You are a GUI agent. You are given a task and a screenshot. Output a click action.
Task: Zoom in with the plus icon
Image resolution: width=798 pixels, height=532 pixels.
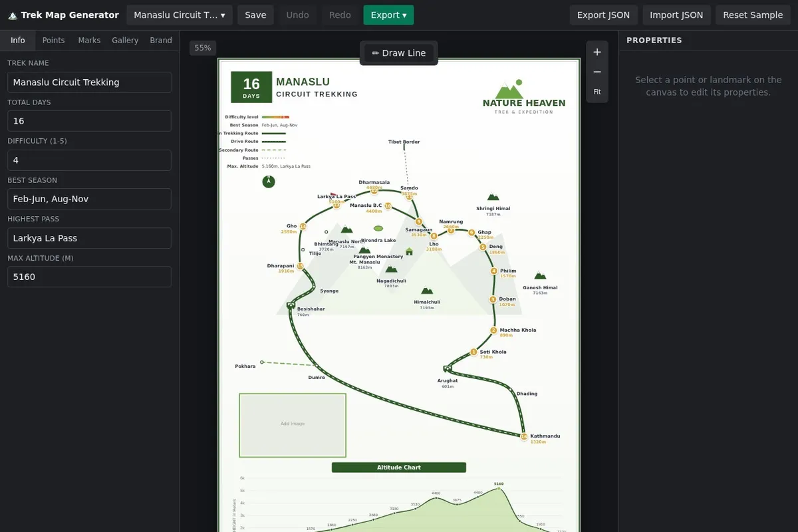coord(597,52)
